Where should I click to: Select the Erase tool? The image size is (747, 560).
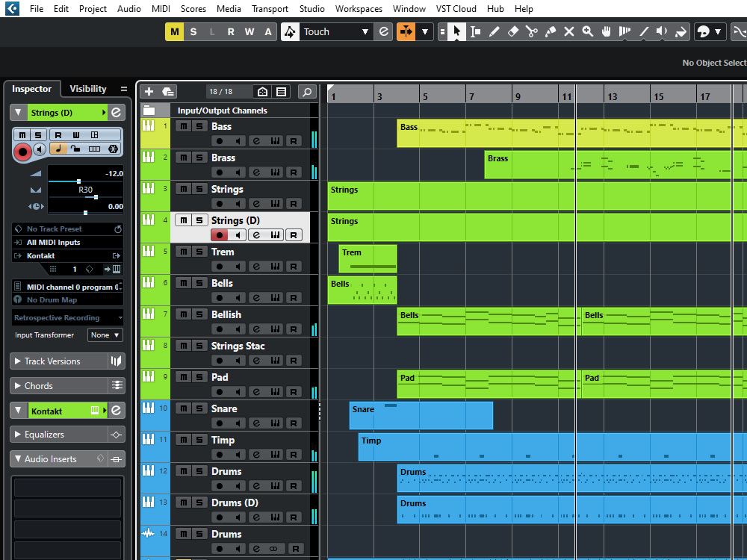[512, 31]
